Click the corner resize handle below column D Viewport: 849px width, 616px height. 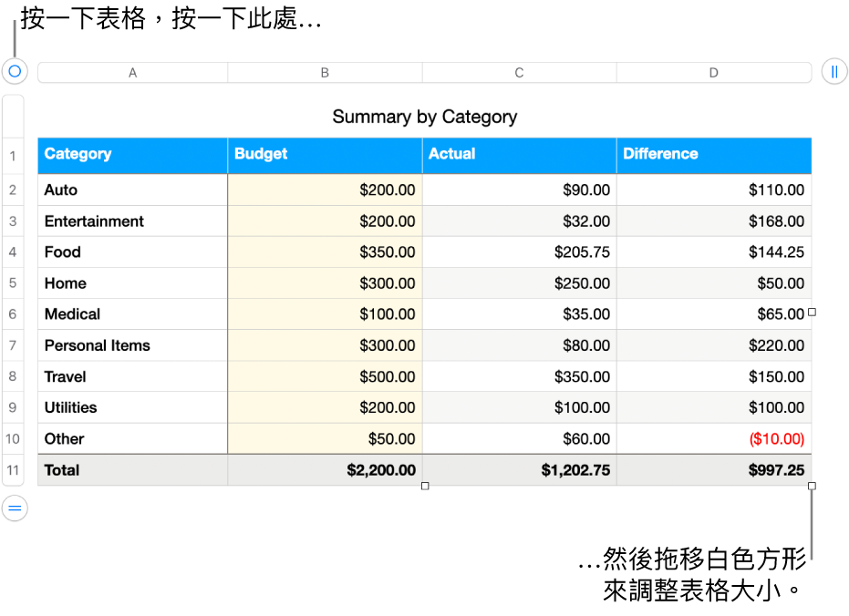[x=811, y=488]
